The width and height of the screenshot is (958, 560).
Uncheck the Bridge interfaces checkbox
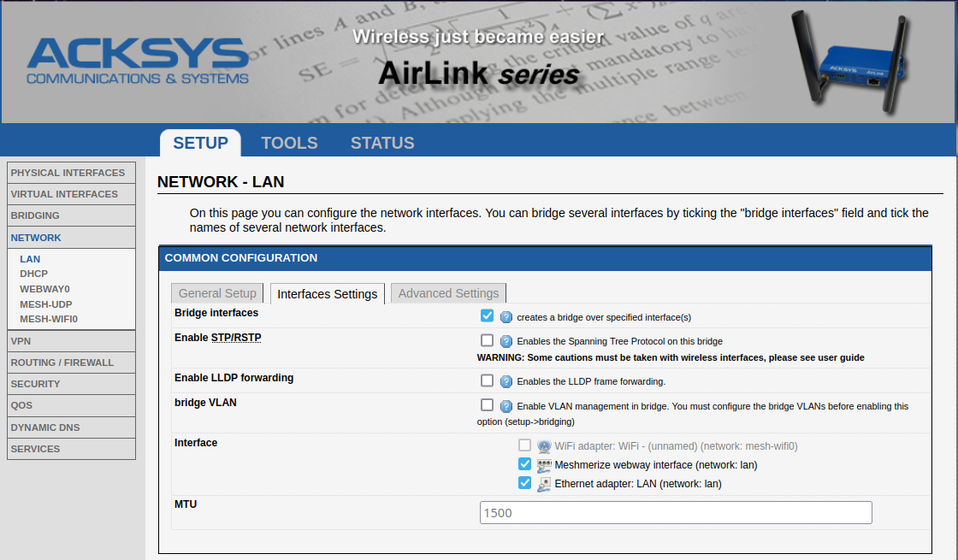tap(487, 316)
